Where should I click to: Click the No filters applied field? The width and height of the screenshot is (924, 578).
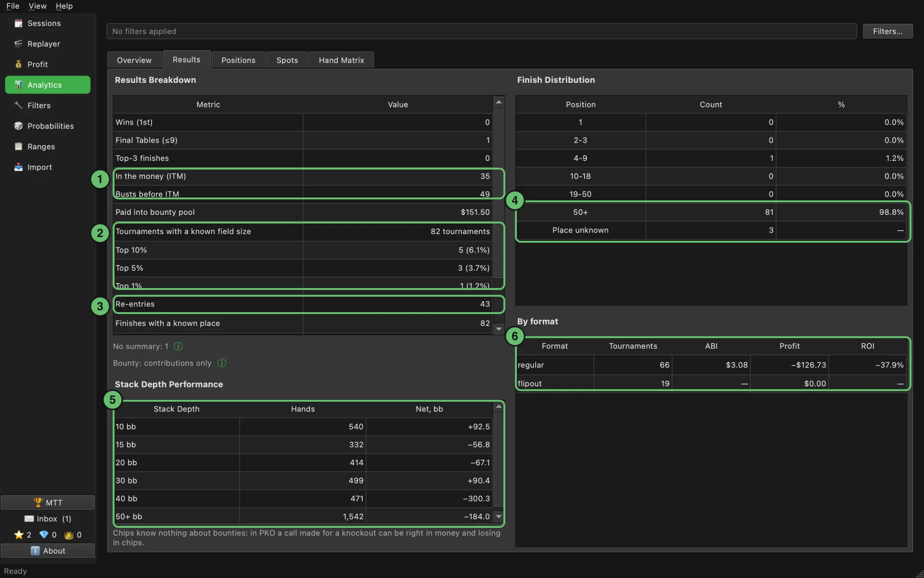point(481,31)
